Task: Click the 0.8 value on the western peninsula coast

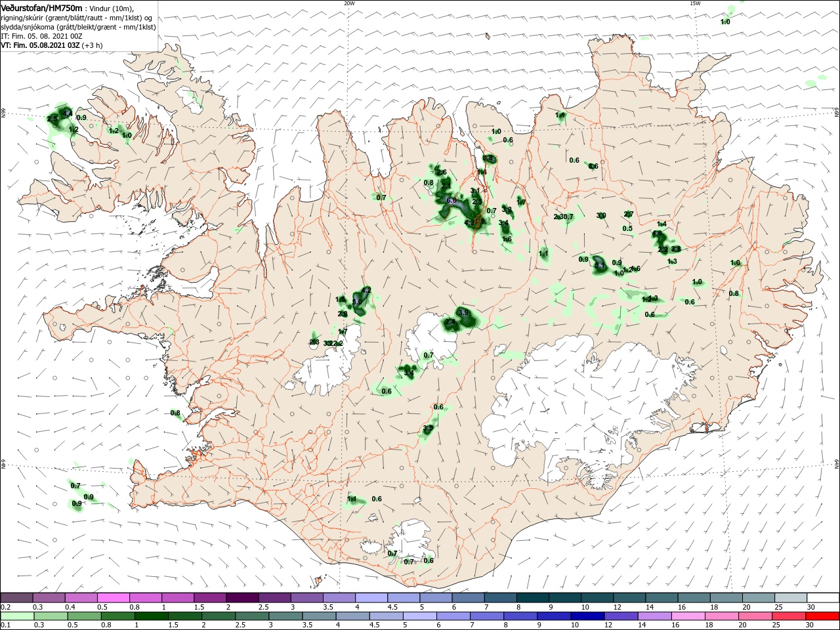Action: 175,413
